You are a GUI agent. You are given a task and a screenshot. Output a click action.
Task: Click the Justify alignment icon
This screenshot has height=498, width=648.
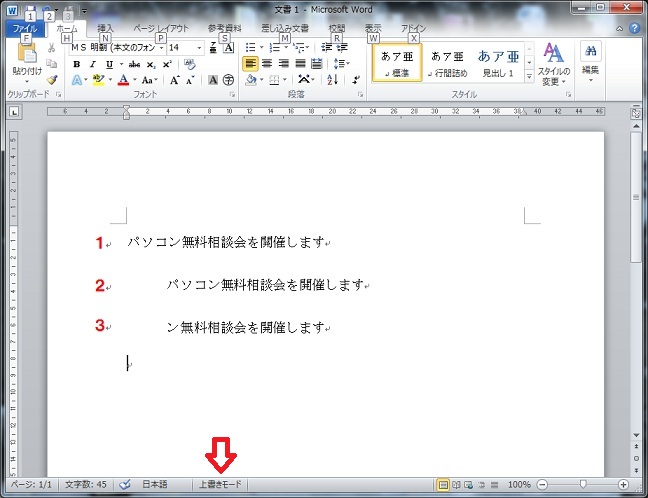pyautogui.click(x=300, y=64)
